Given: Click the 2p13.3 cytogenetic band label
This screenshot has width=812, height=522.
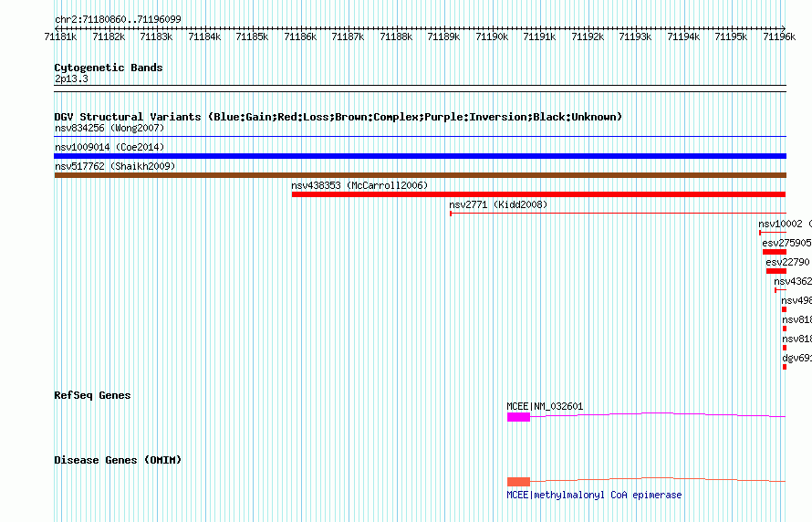Looking at the screenshot, I should coord(71,78).
